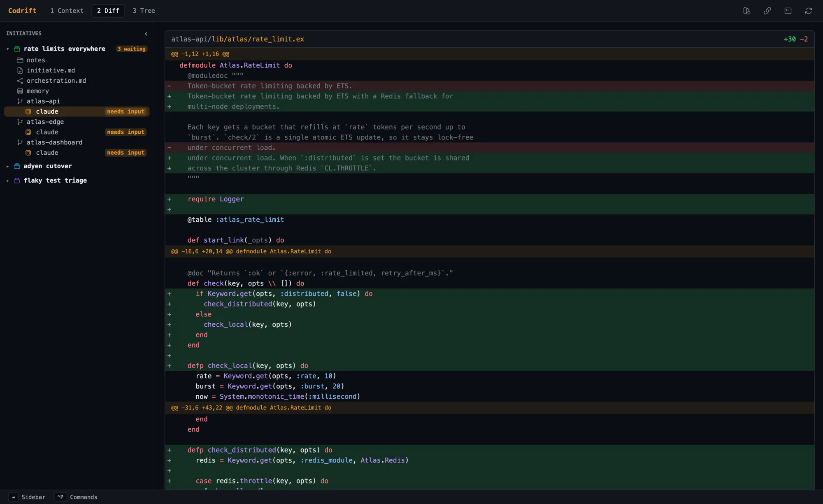Select the atlas-dashboard worktree row
The height and width of the screenshot is (504, 823).
pyautogui.click(x=77, y=142)
